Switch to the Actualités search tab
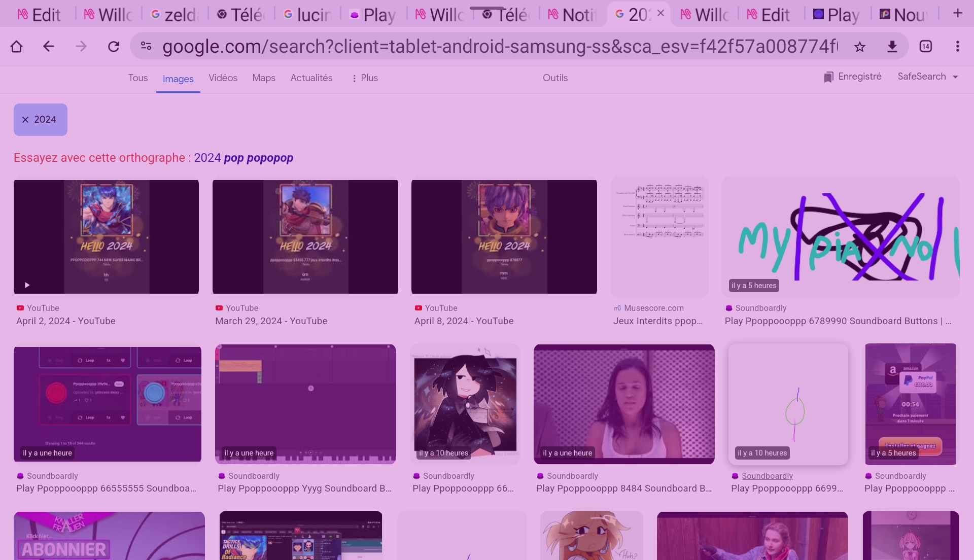Image resolution: width=974 pixels, height=560 pixels. 311,78
